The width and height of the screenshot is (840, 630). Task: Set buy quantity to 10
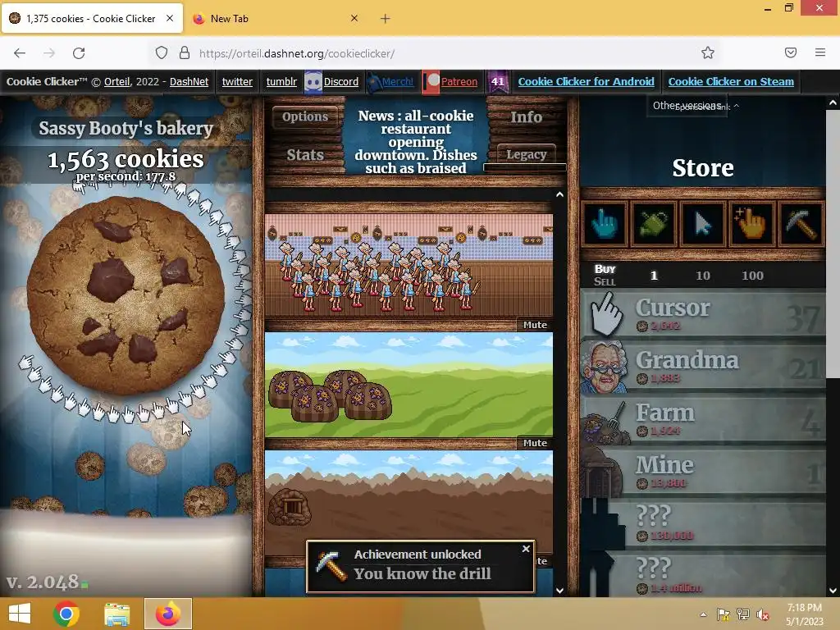(703, 276)
